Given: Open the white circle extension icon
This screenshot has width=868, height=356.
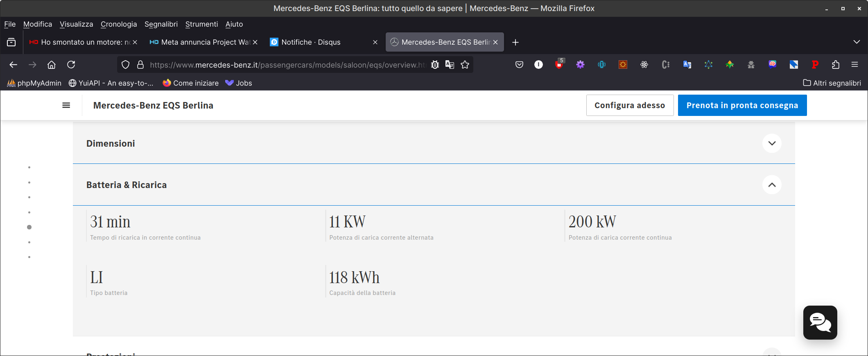Looking at the screenshot, I should click(x=538, y=64).
